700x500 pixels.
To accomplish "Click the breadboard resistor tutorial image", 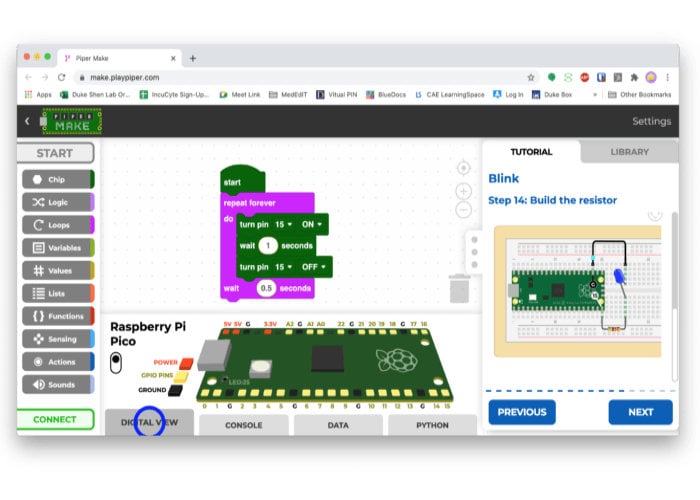I will point(578,291).
